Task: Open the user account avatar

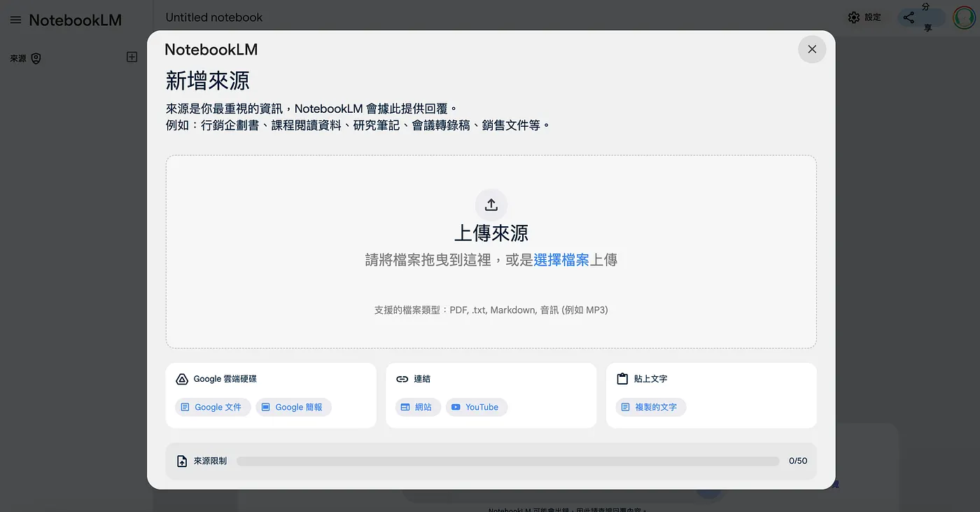Action: click(x=964, y=18)
